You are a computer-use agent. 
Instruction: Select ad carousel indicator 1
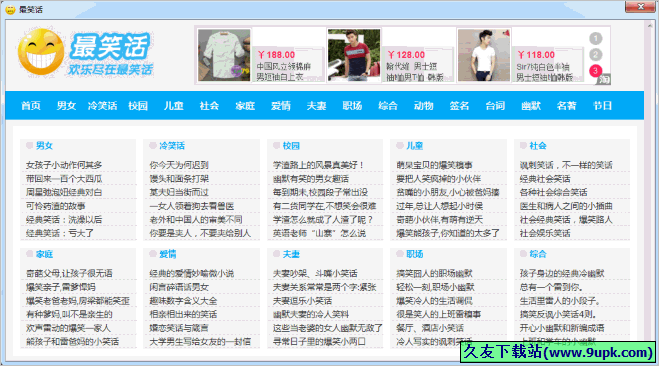(596, 39)
